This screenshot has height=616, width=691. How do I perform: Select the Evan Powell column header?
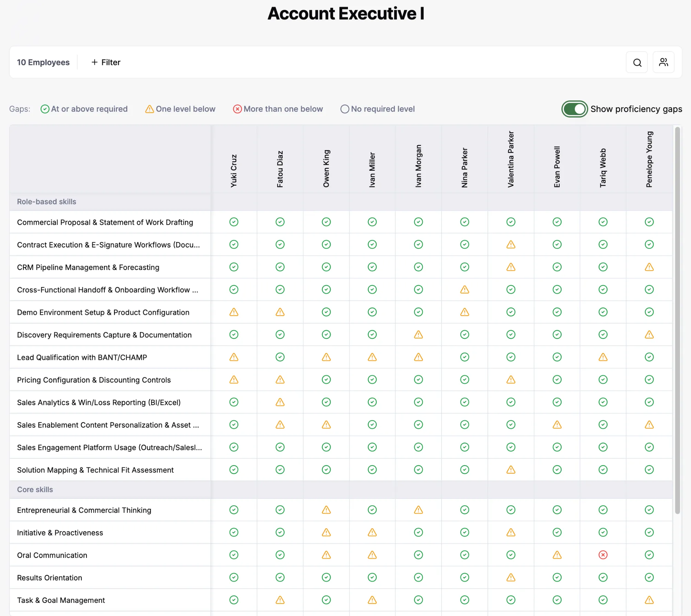557,167
